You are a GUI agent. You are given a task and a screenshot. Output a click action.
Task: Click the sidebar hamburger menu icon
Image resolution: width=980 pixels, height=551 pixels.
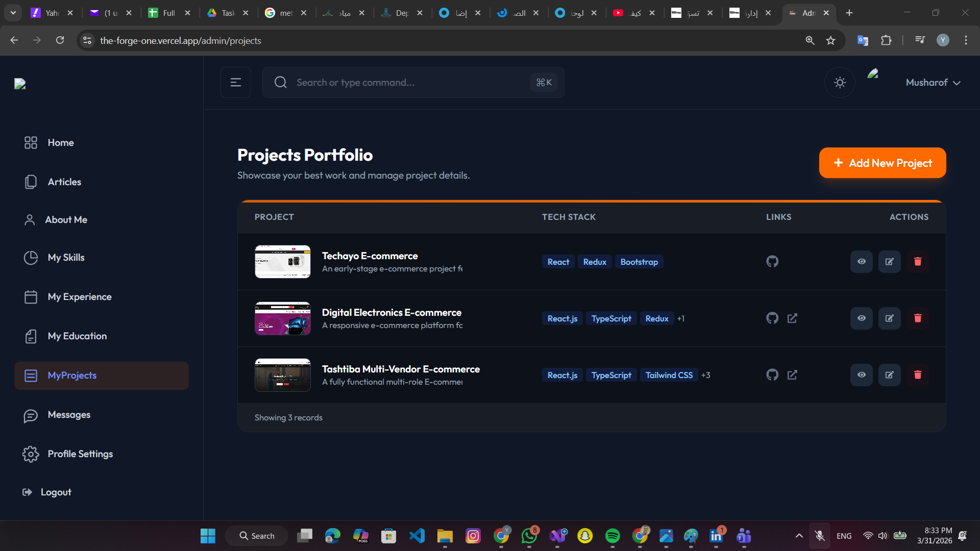click(x=235, y=83)
